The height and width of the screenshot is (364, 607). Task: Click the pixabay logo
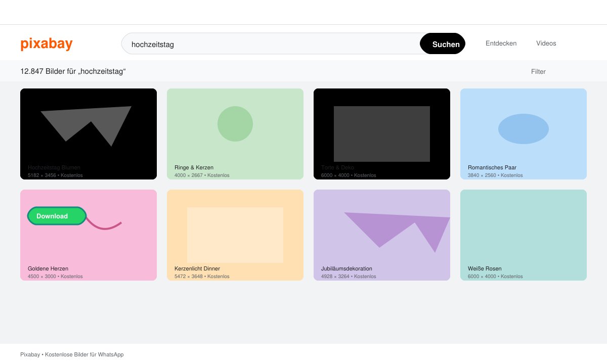(47, 43)
